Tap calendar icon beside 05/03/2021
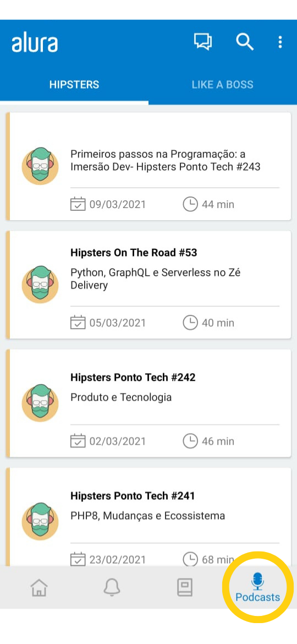This screenshot has height=644, width=297. pyautogui.click(x=78, y=323)
